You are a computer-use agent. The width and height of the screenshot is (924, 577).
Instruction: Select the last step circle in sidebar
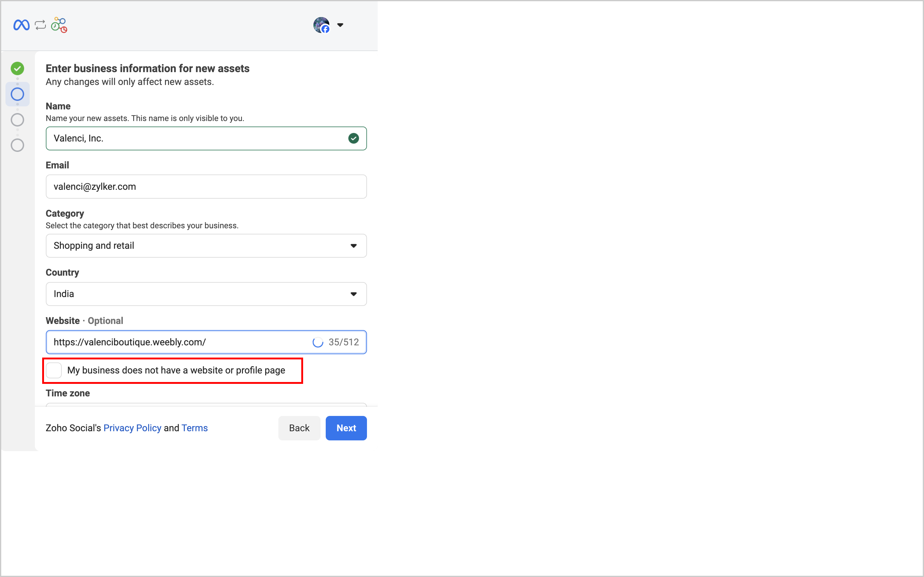pyautogui.click(x=17, y=145)
